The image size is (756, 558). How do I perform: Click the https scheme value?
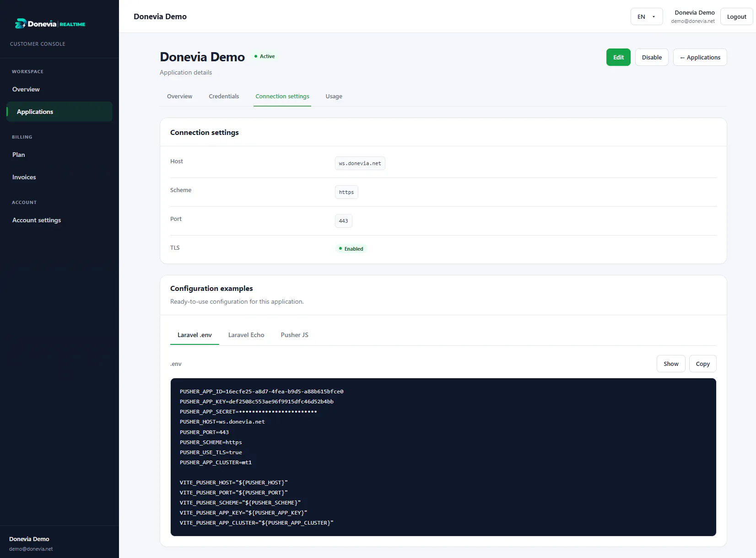tap(346, 192)
